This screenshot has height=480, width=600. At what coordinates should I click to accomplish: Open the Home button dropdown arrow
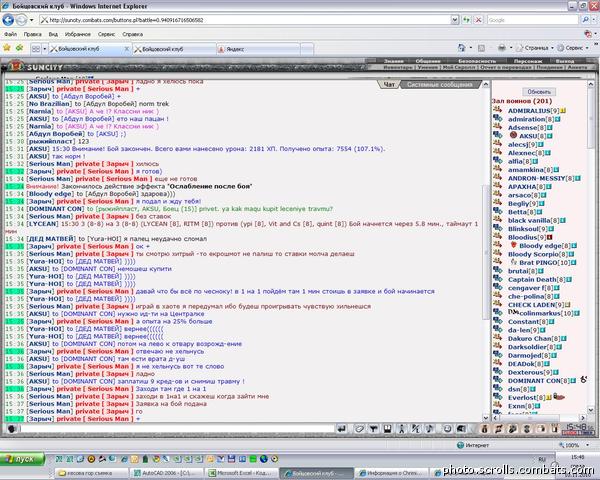[471, 48]
